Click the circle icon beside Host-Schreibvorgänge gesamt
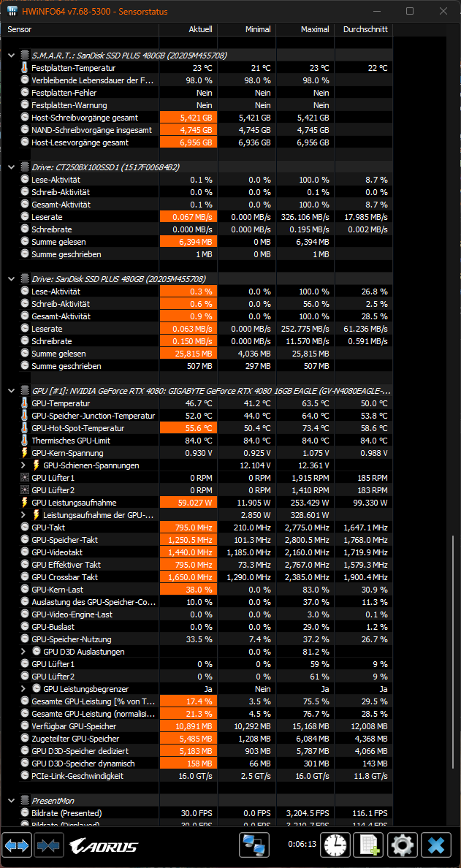461x868 pixels. (24, 118)
